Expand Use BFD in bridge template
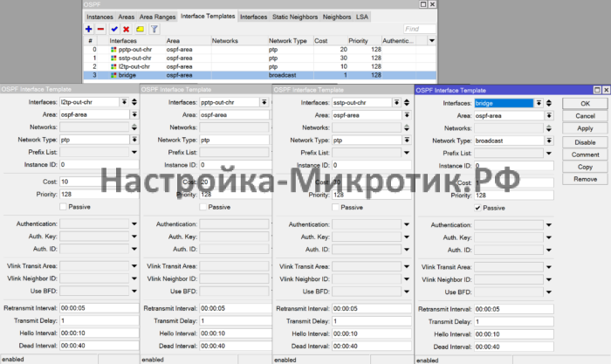Screen dimensions: 611x364 [549, 292]
